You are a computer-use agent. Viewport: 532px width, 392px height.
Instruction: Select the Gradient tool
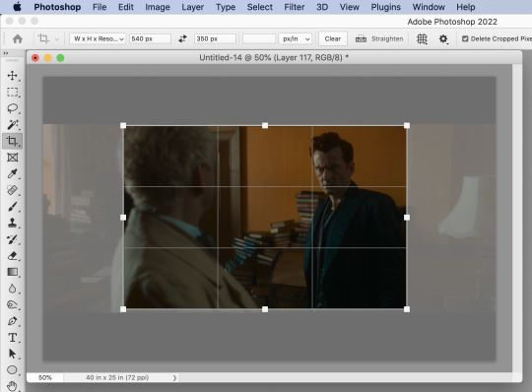(x=13, y=272)
